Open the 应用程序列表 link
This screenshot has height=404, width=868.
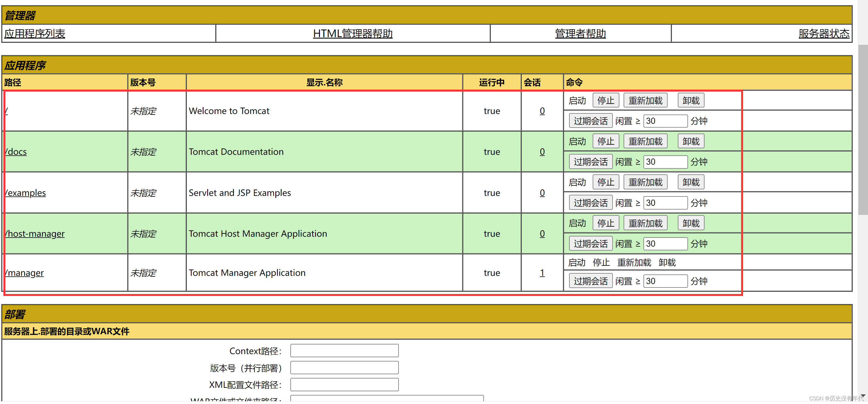point(34,34)
